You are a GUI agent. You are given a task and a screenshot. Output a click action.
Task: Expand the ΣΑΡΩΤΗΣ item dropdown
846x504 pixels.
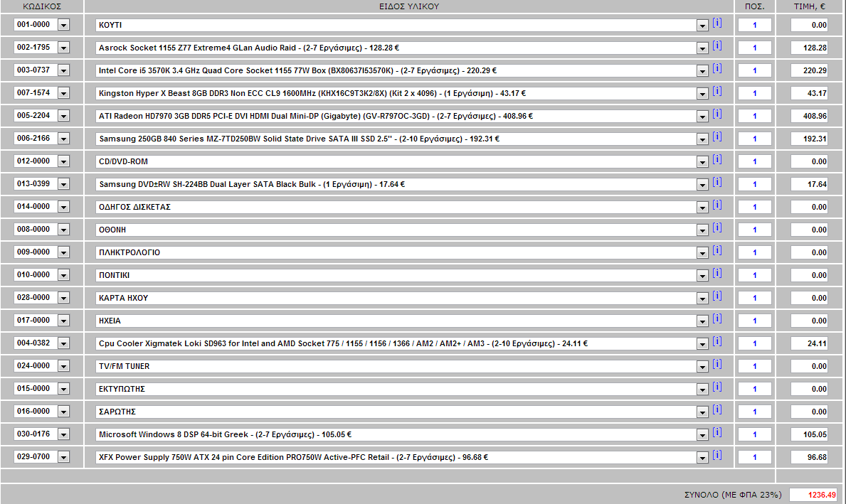[702, 412]
